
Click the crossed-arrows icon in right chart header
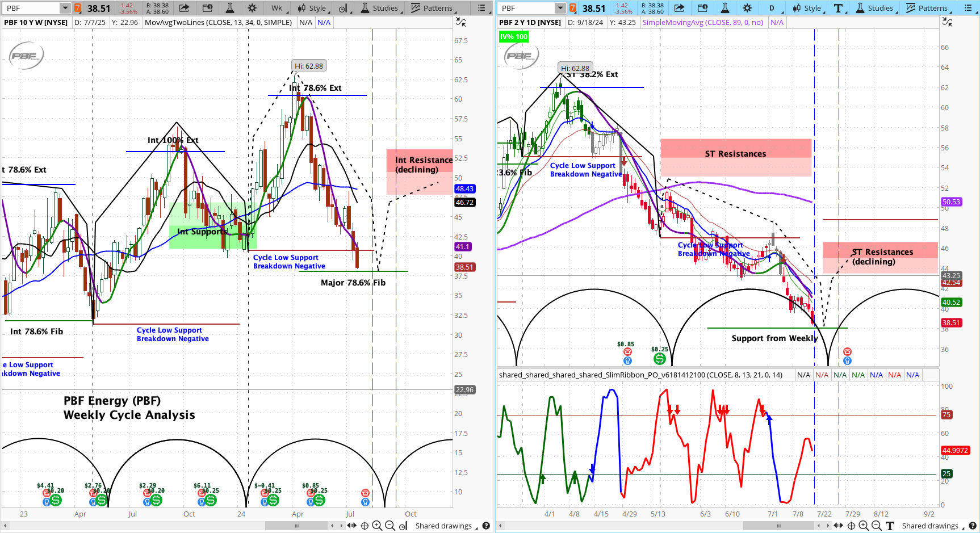coord(947,22)
